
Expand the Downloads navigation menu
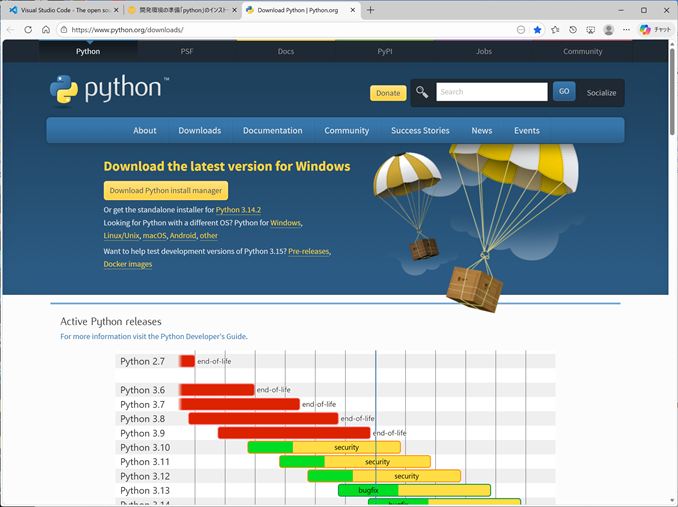pyautogui.click(x=199, y=130)
